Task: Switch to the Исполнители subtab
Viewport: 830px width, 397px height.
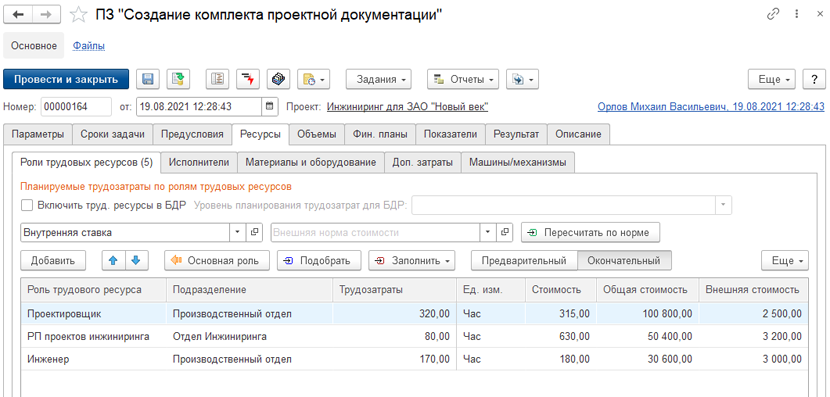Action: click(199, 163)
